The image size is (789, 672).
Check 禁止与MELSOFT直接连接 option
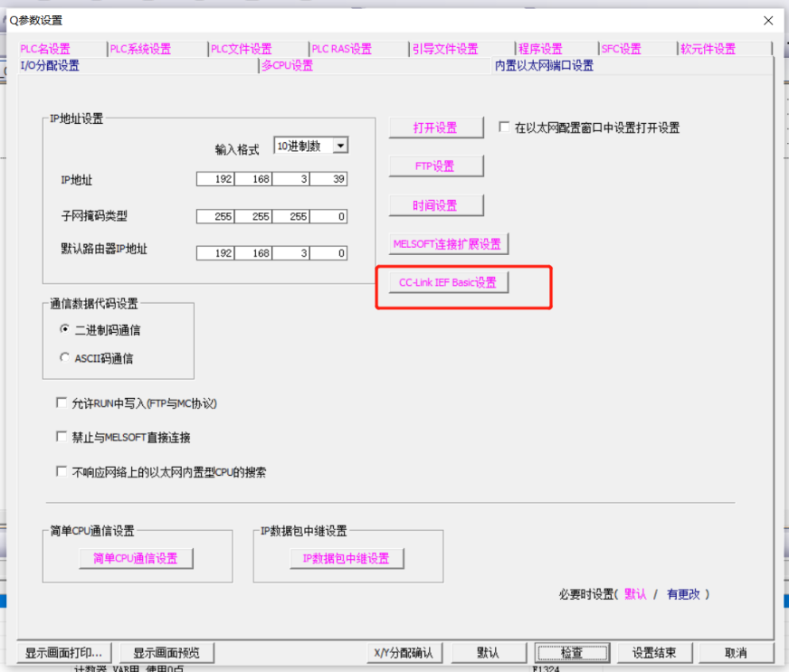coord(61,436)
